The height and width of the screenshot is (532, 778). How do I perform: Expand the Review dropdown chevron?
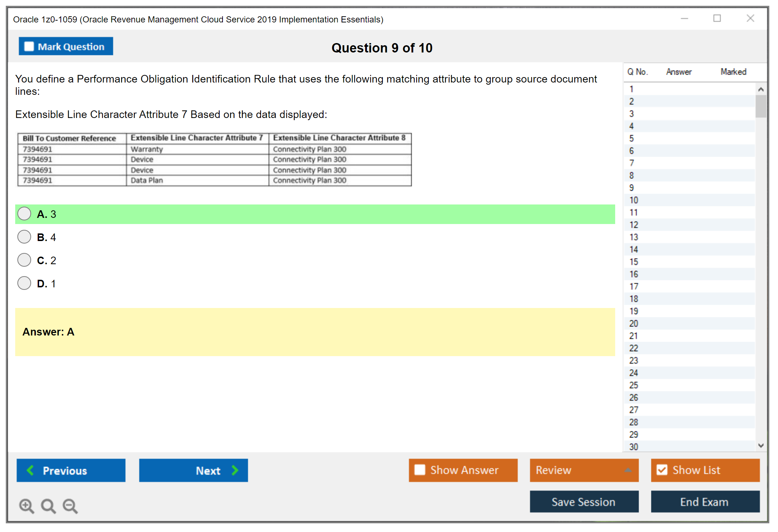pyautogui.click(x=627, y=470)
